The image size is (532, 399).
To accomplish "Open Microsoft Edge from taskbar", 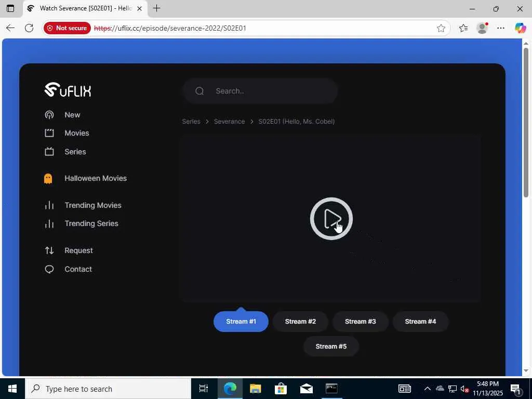I will pyautogui.click(x=230, y=389).
